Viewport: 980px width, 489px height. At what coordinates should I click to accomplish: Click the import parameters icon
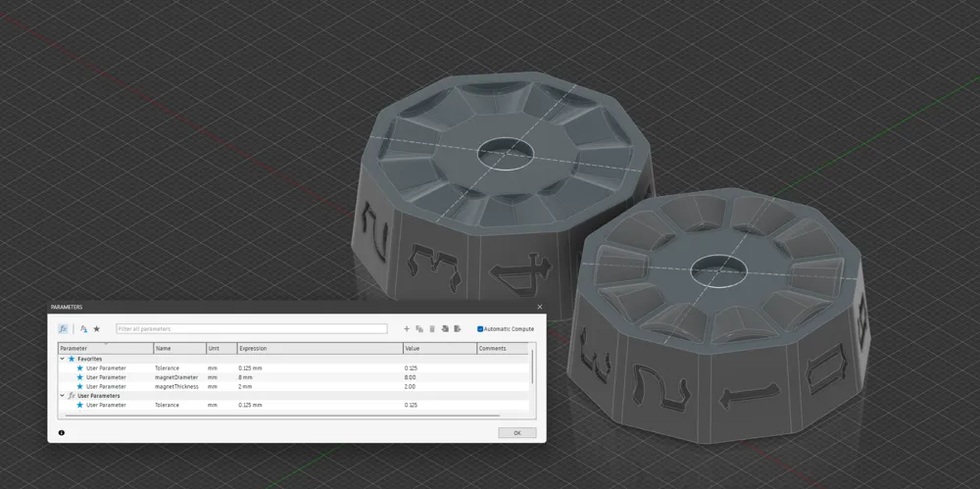[x=445, y=329]
